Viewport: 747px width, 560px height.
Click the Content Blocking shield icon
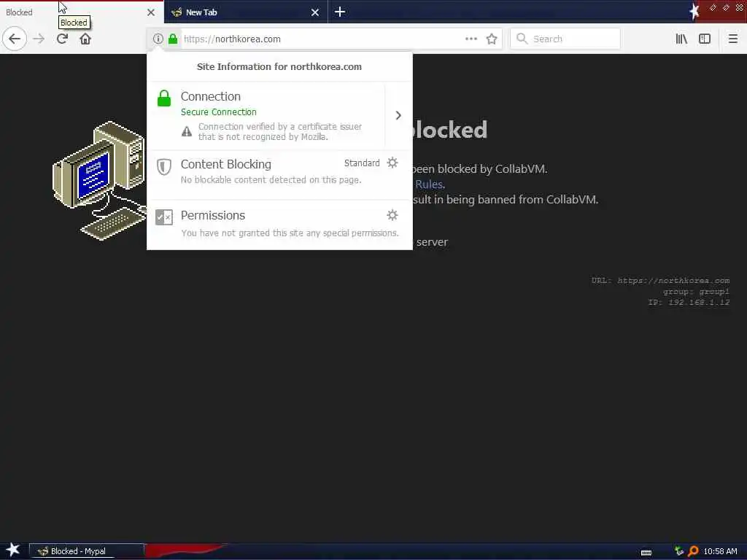[x=164, y=167]
